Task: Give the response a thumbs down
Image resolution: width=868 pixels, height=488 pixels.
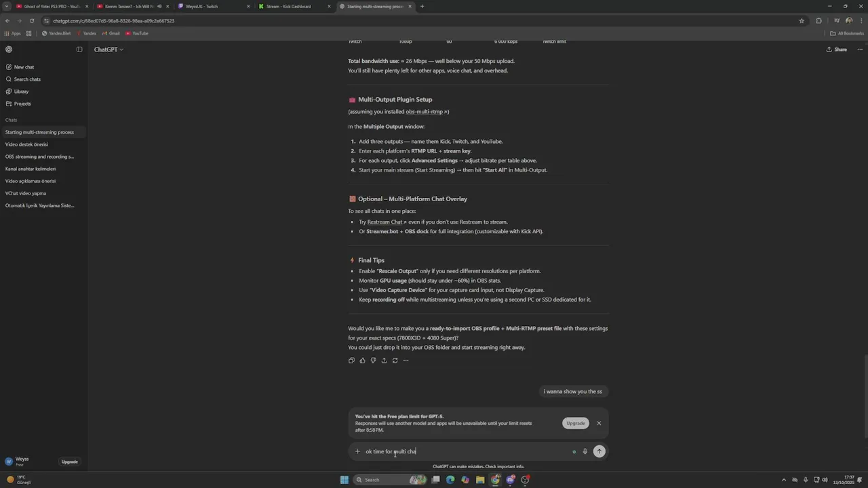Action: point(373,361)
